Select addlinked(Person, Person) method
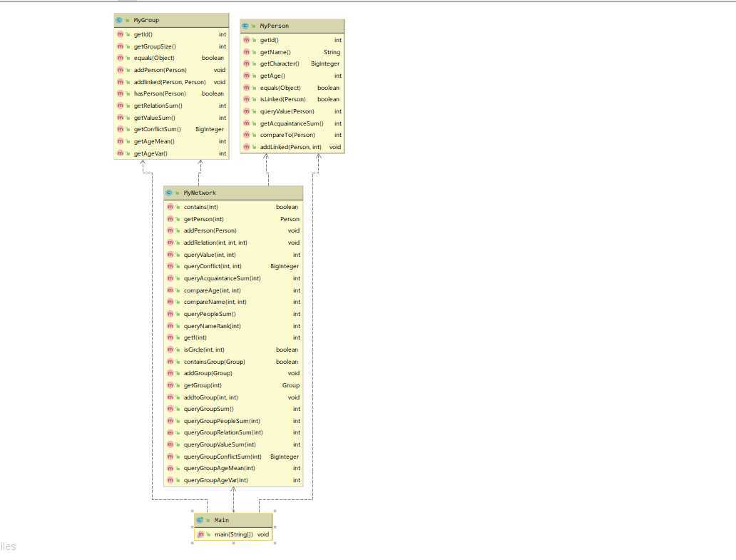Viewport: 736px width, 560px height. pyautogui.click(x=171, y=82)
